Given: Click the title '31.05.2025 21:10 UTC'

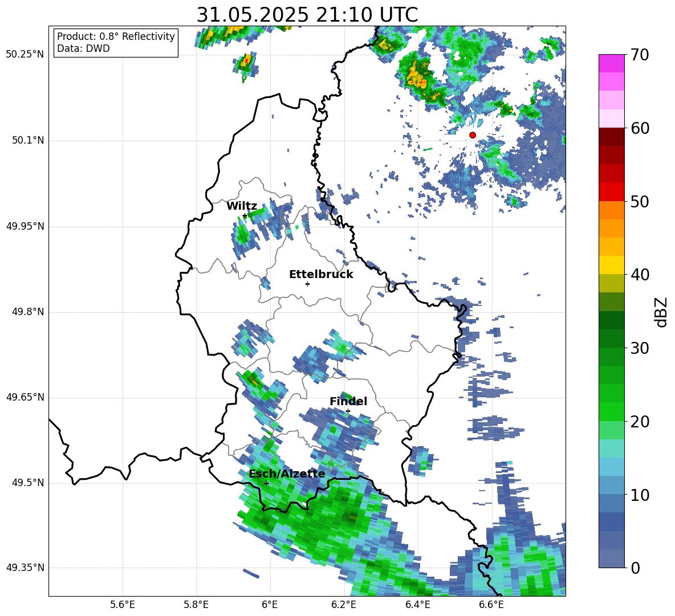Looking at the screenshot, I should pyautogui.click(x=307, y=15).
